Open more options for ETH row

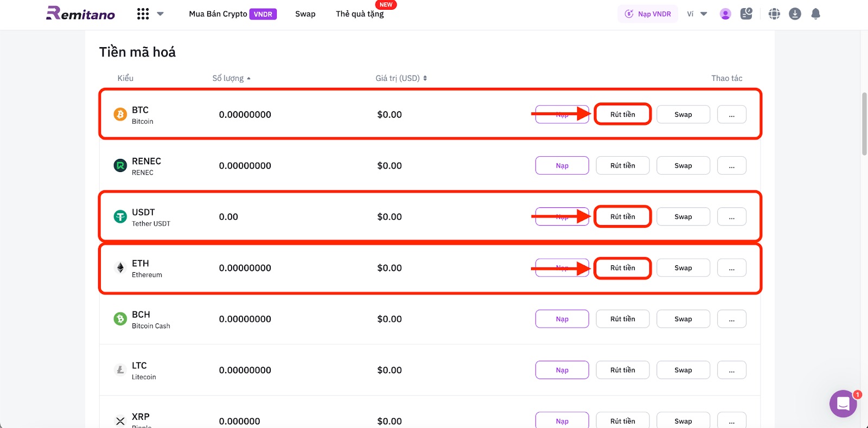click(x=731, y=268)
